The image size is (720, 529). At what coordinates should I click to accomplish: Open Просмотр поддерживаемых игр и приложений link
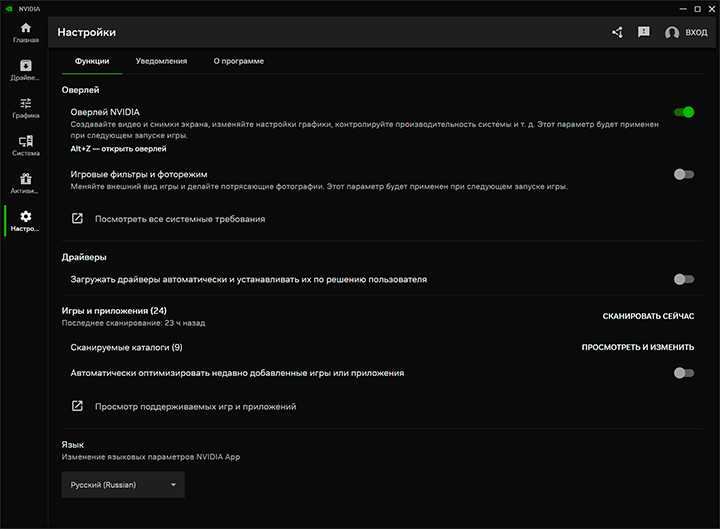[195, 406]
